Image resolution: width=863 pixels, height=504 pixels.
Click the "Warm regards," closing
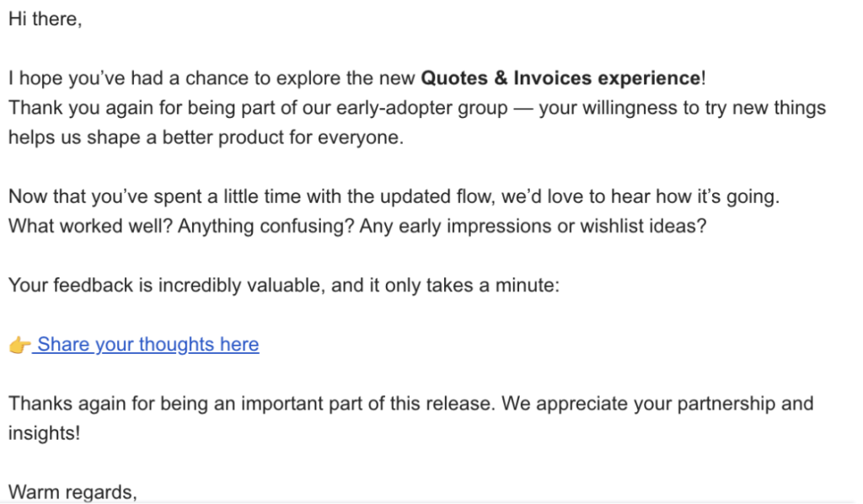(72, 491)
